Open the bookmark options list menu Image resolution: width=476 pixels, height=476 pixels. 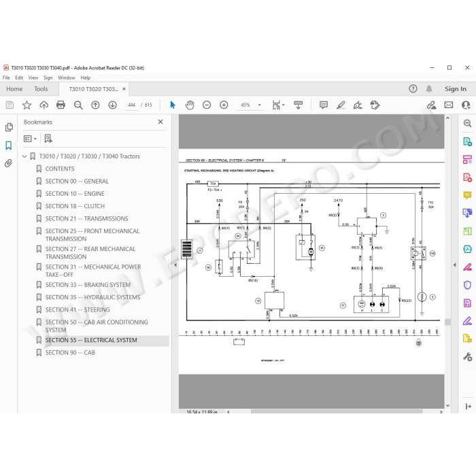(x=30, y=139)
